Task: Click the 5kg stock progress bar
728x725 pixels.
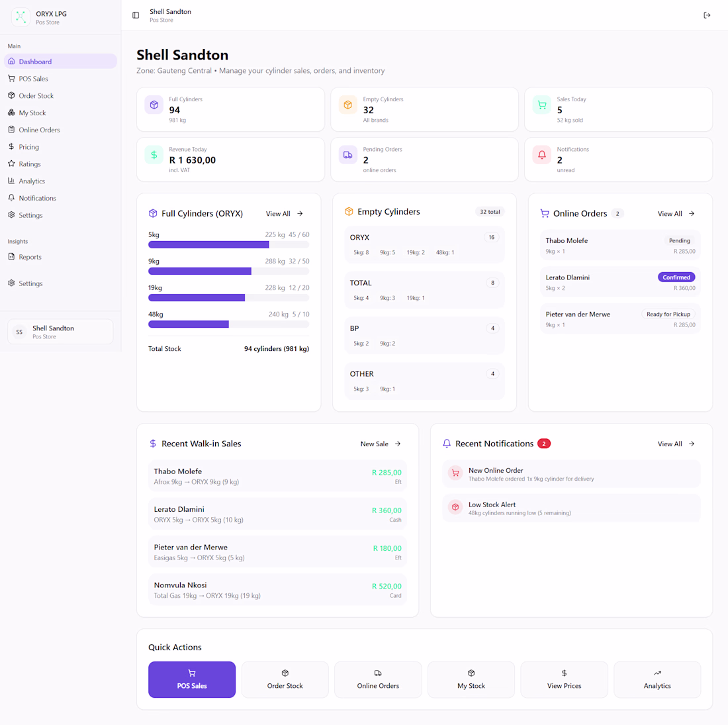Action: coord(229,245)
